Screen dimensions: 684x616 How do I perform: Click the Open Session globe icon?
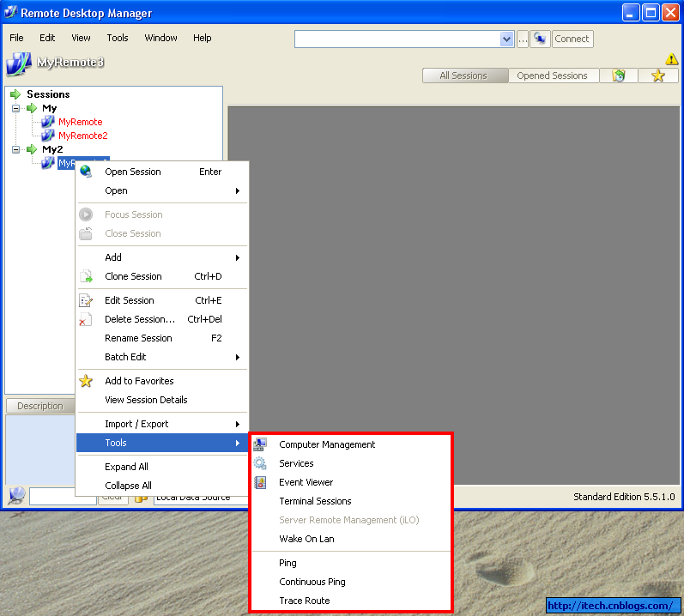coord(86,172)
